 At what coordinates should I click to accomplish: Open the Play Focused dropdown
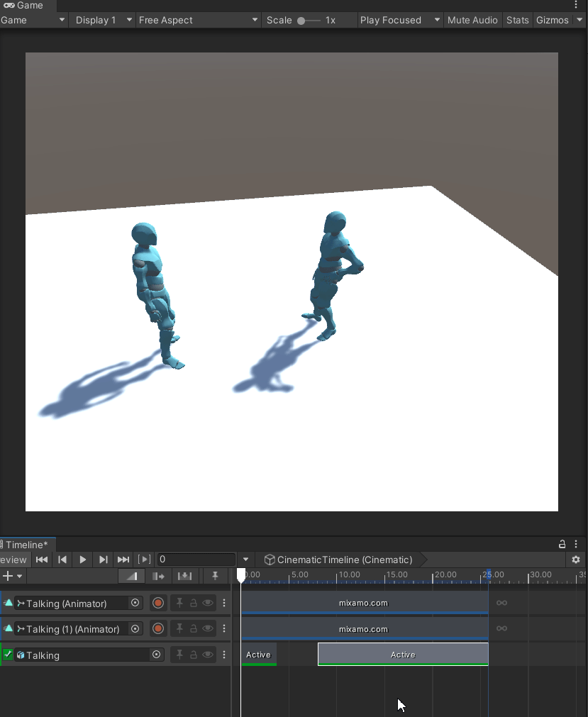[400, 20]
